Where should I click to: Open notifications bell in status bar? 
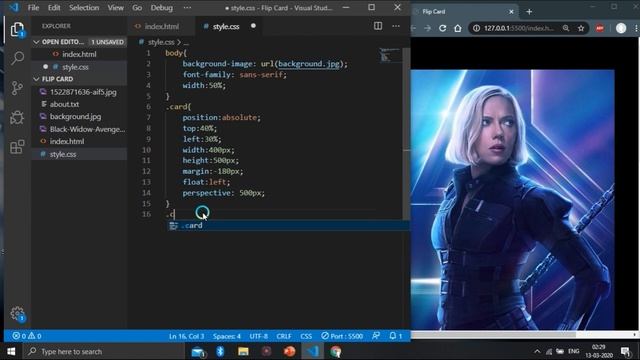[396, 336]
